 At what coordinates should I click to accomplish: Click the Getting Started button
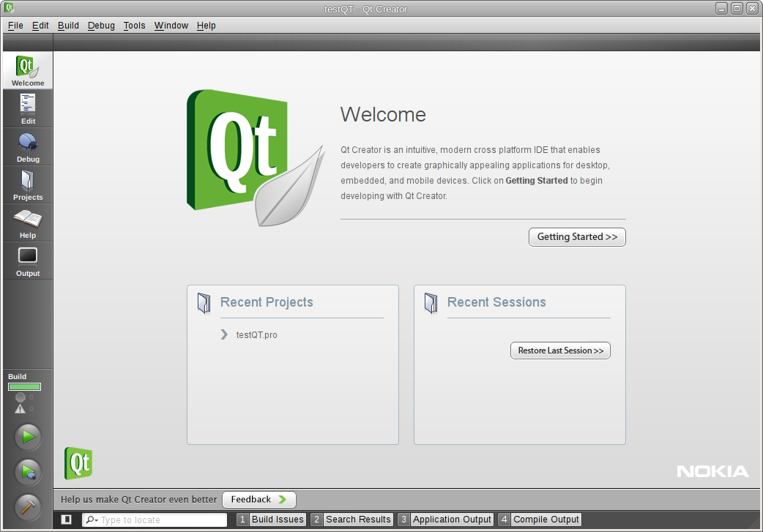577,236
